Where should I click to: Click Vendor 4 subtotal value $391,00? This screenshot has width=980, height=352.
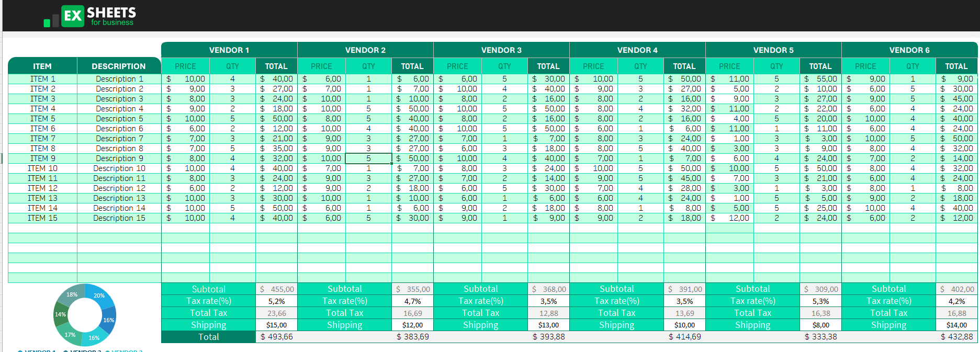coord(684,289)
